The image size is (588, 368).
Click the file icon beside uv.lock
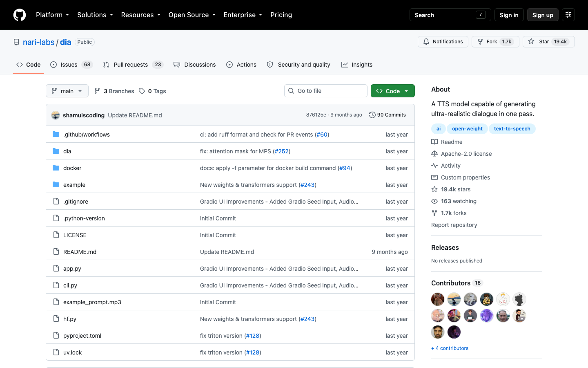tap(56, 352)
